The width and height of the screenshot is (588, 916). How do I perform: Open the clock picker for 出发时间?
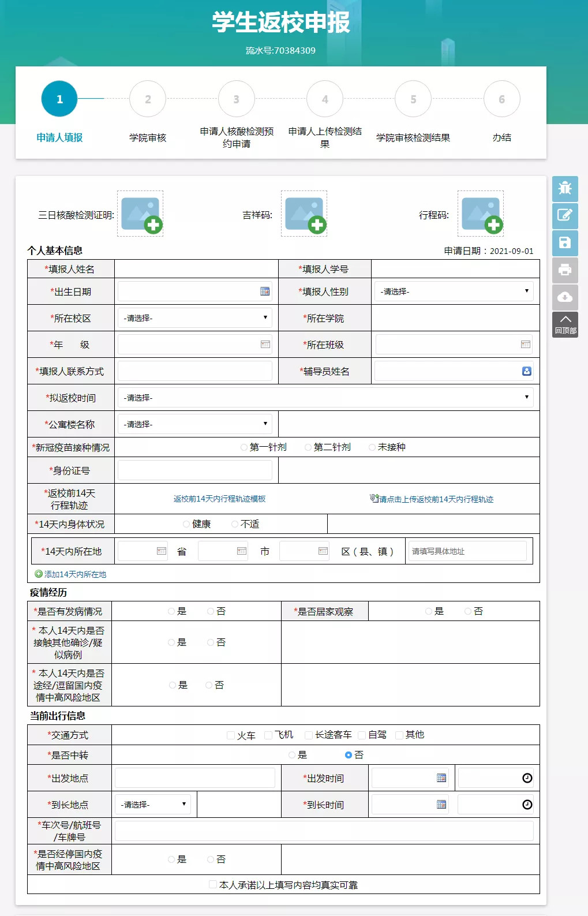(527, 778)
